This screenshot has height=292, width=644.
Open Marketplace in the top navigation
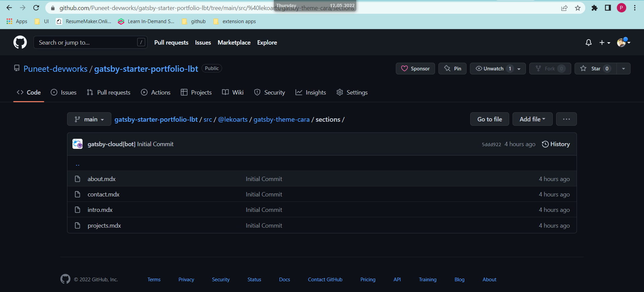(x=234, y=43)
